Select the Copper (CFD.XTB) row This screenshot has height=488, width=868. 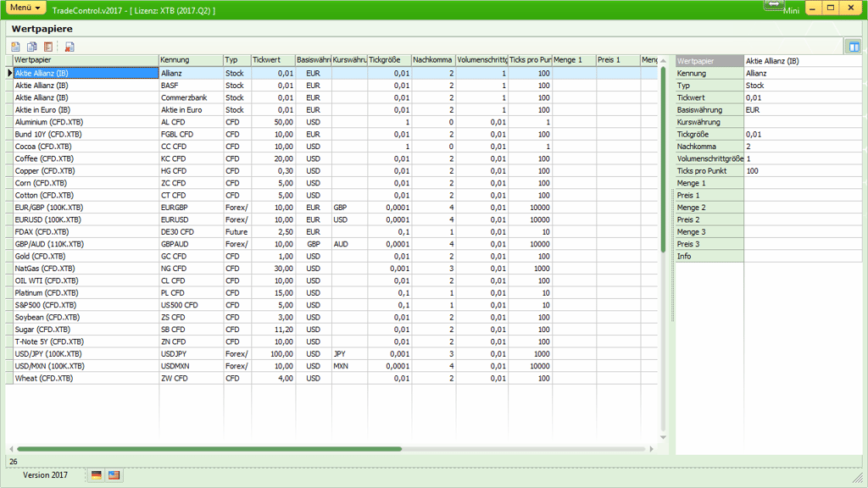click(x=331, y=170)
